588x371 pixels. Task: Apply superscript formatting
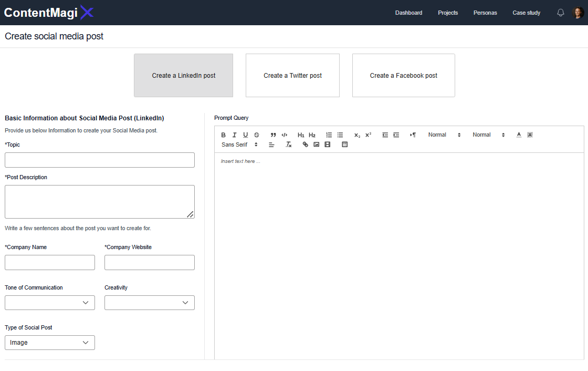[368, 135]
